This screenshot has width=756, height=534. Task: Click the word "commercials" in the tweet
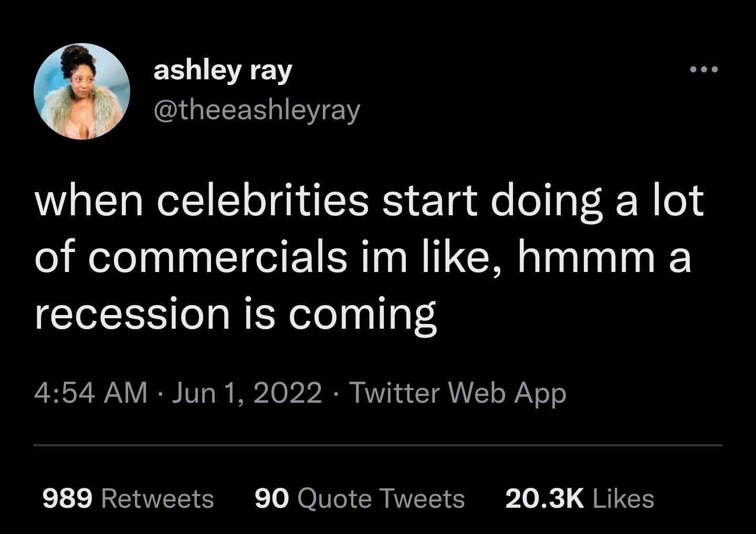(x=217, y=257)
